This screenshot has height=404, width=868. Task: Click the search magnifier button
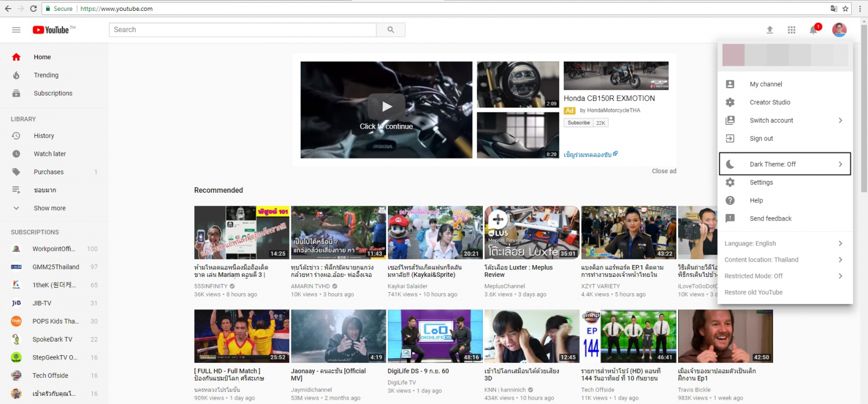coord(391,30)
